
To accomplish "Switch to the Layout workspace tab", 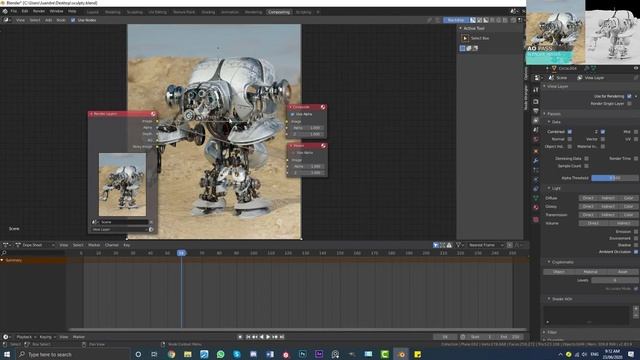I will 93,12.
